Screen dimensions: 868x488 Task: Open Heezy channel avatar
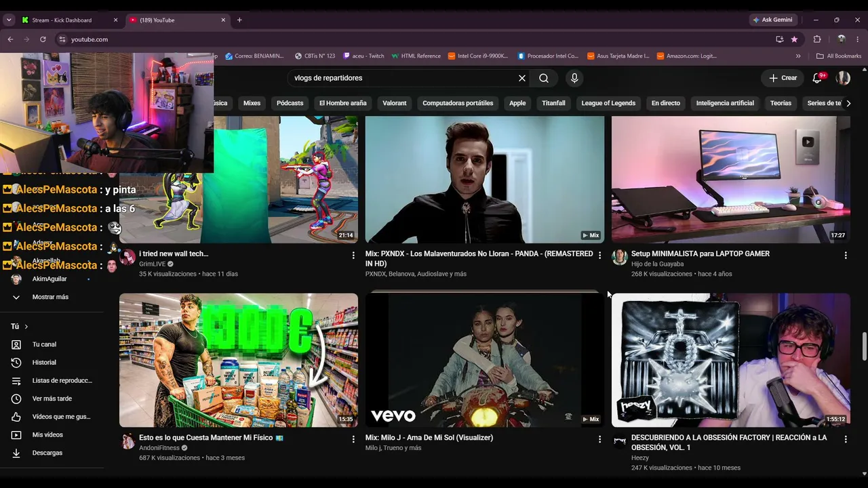(619, 441)
